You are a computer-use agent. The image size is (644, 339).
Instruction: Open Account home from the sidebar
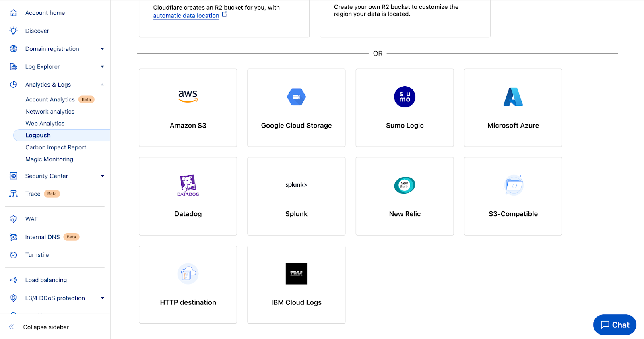(45, 13)
